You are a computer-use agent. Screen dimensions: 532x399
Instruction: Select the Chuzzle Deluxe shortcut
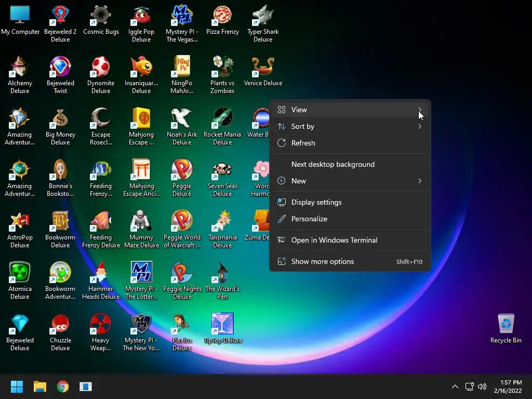pyautogui.click(x=60, y=333)
